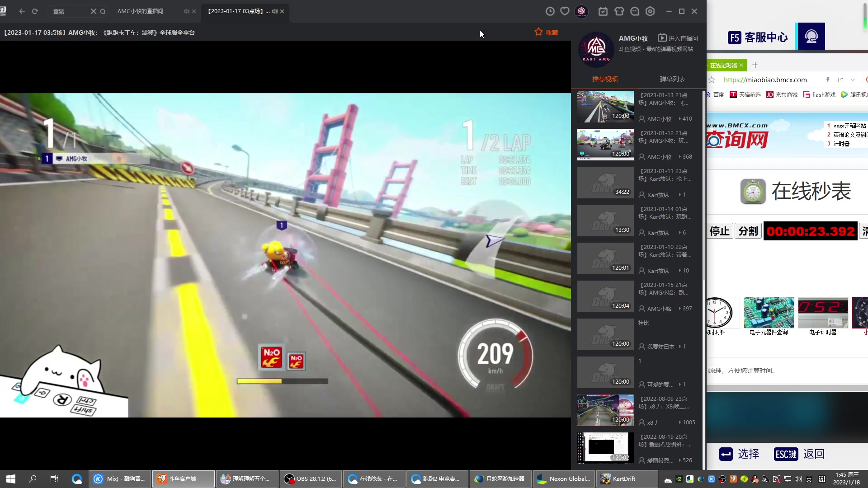Open the user avatar in Douyu toolbar

581,11
